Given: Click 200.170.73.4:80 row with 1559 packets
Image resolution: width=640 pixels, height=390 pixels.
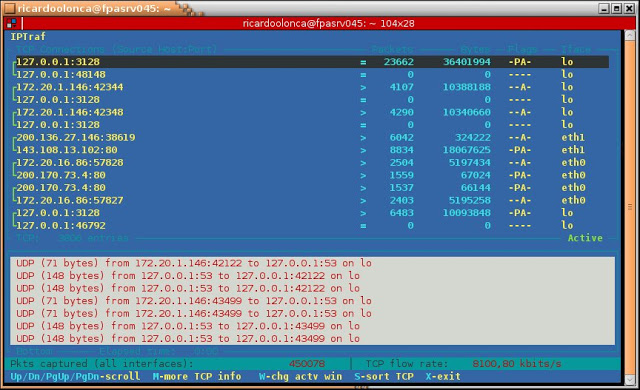Looking at the screenshot, I should 312,175.
